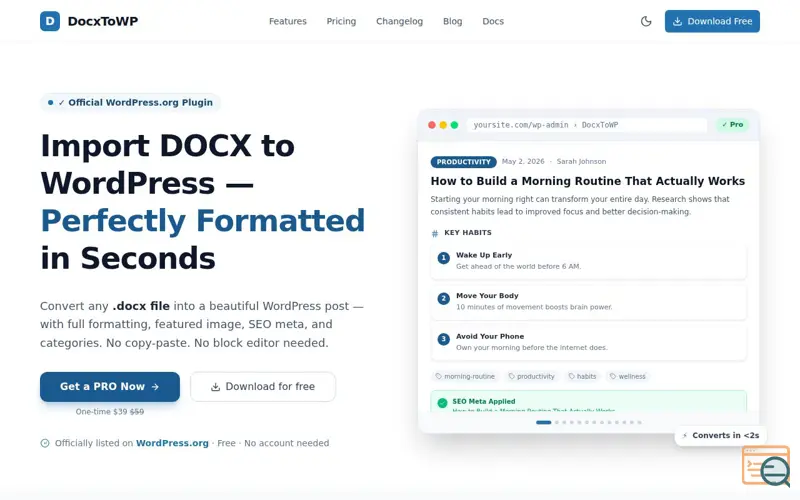Click the green dot in the mock browser window

point(454,125)
